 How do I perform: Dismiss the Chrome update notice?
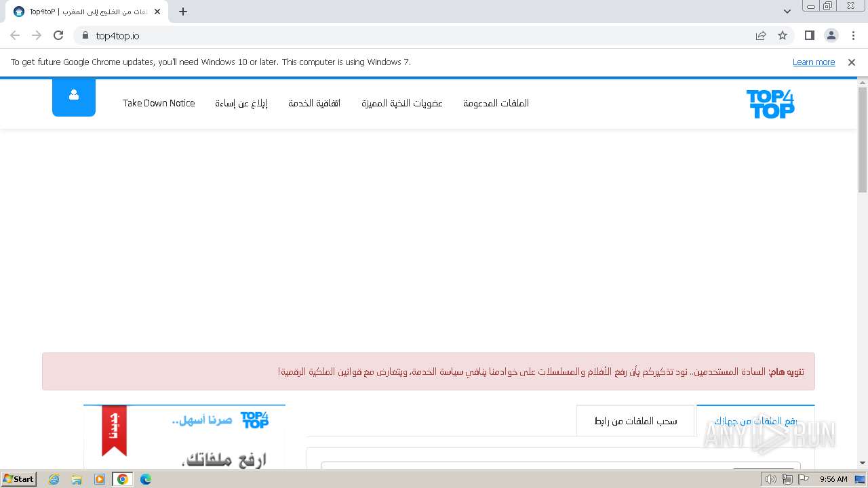pyautogui.click(x=852, y=62)
